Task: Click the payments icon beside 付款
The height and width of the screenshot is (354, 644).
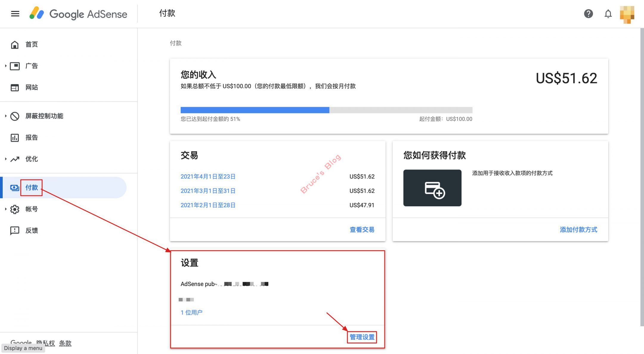Action: tap(15, 188)
